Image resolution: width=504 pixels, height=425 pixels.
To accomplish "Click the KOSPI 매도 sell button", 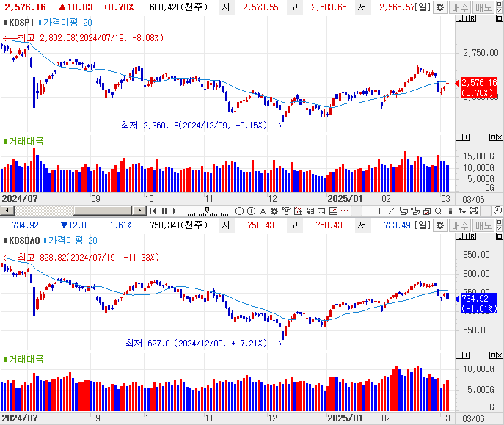I will 483,7.
